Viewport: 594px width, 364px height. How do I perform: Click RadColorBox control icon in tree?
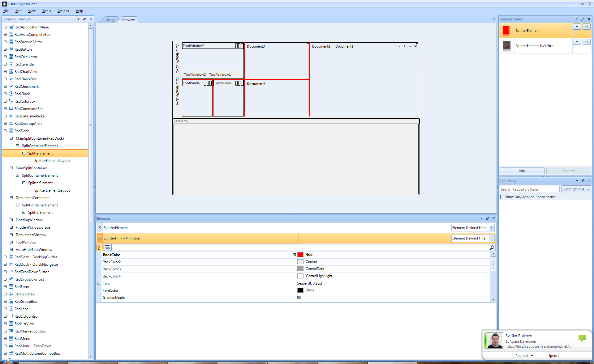click(11, 101)
